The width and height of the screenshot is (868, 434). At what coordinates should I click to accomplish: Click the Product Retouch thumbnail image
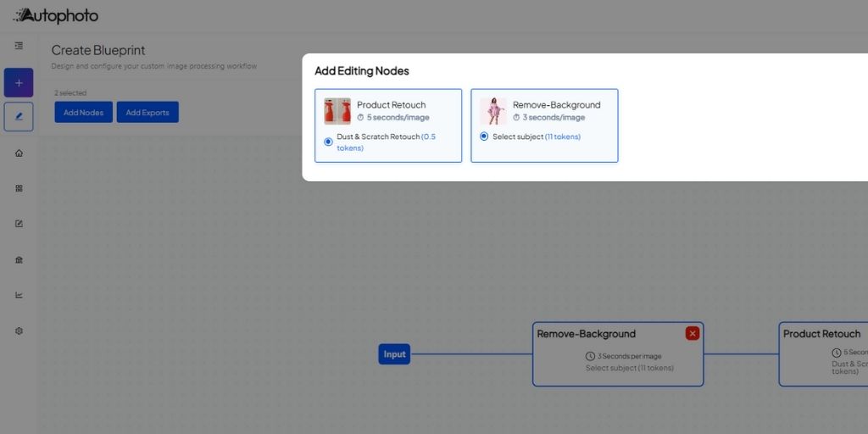point(337,111)
